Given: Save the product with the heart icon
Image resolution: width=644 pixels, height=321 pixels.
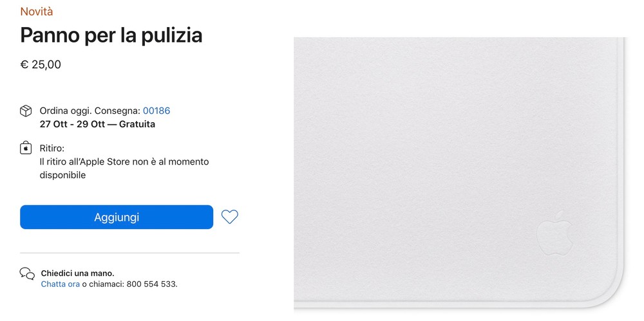Looking at the screenshot, I should [229, 217].
